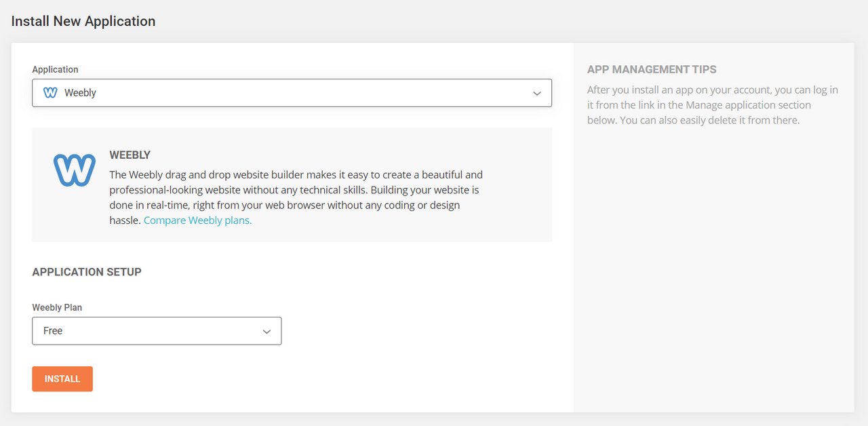Click the tips paragraph about installing apps
Image resolution: width=868 pixels, height=426 pixels.
tap(712, 105)
